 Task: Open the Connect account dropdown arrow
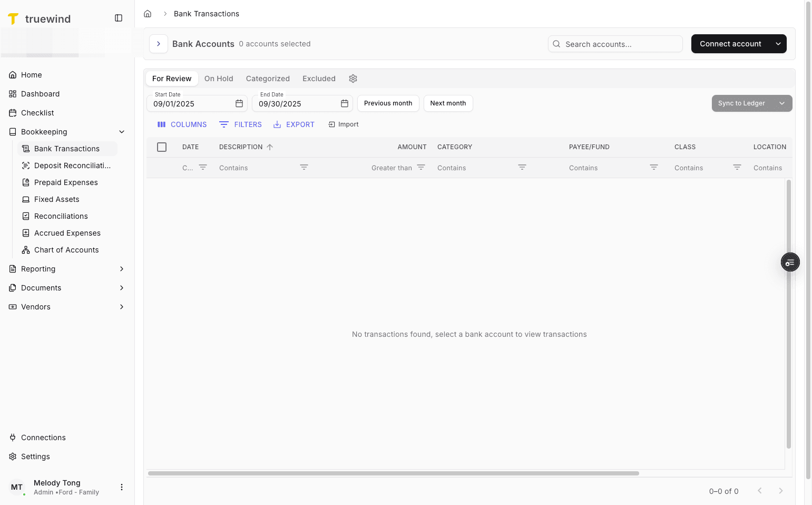click(778, 44)
